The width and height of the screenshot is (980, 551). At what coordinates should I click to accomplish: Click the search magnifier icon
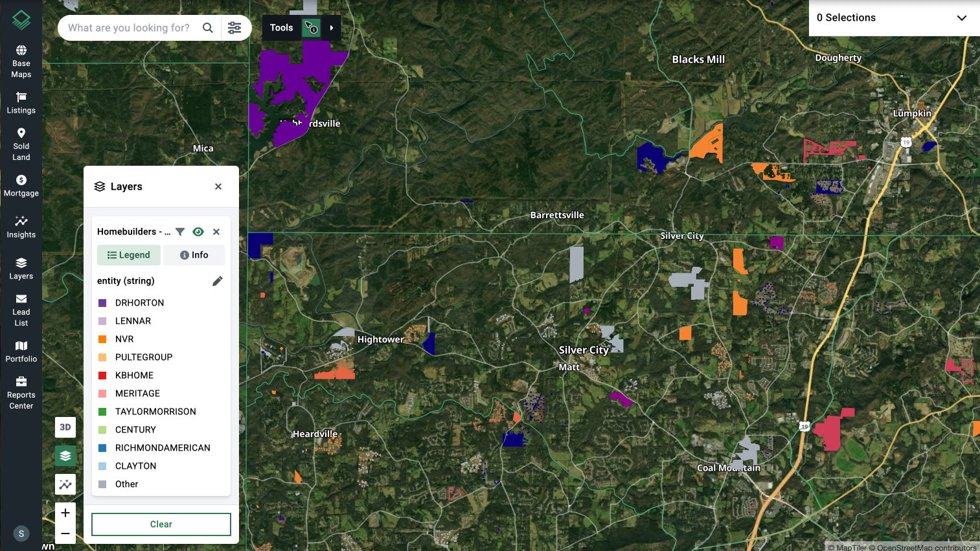pos(208,28)
